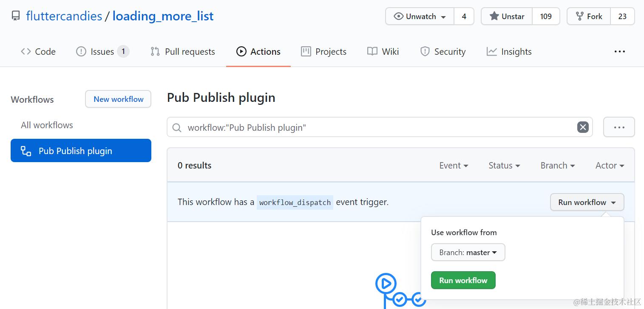Click the Use workflow from label
The height and width of the screenshot is (309, 644).
pyautogui.click(x=464, y=232)
